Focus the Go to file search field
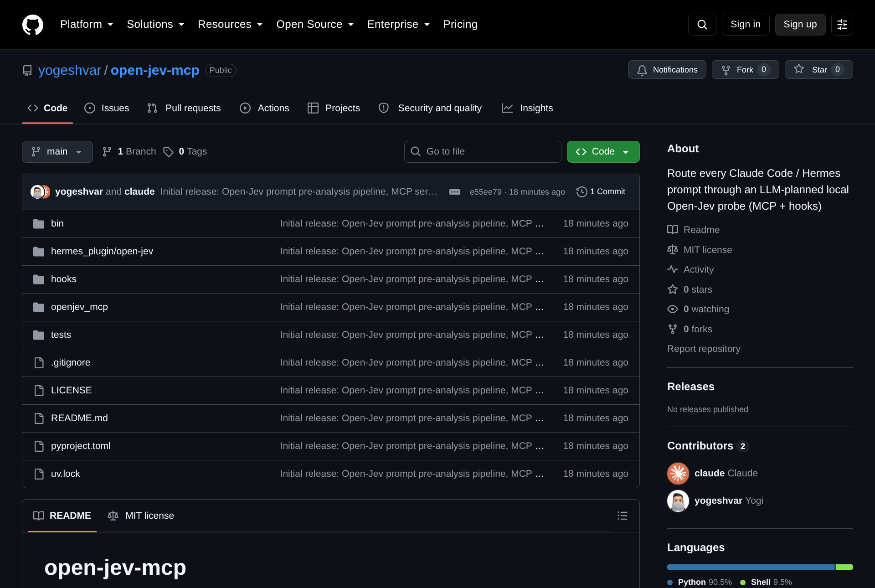This screenshot has height=588, width=875. 483,152
